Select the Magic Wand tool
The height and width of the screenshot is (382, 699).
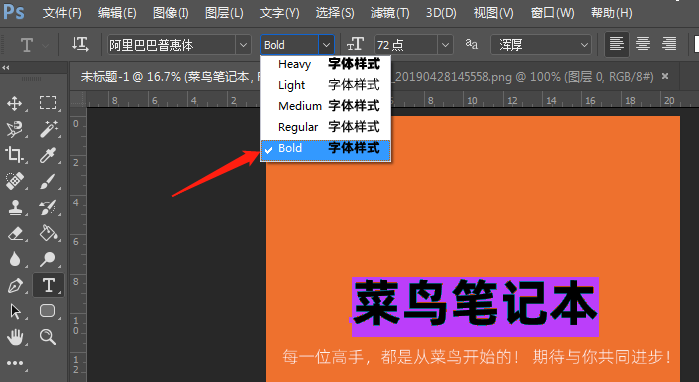coord(48,129)
